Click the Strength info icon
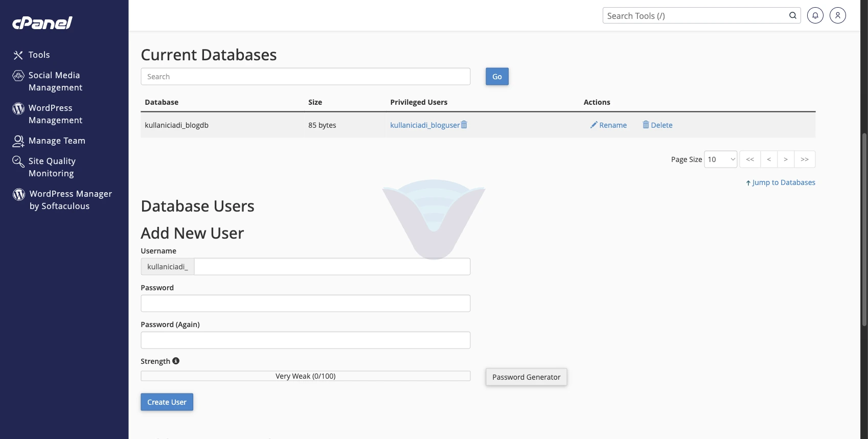 coord(176,361)
